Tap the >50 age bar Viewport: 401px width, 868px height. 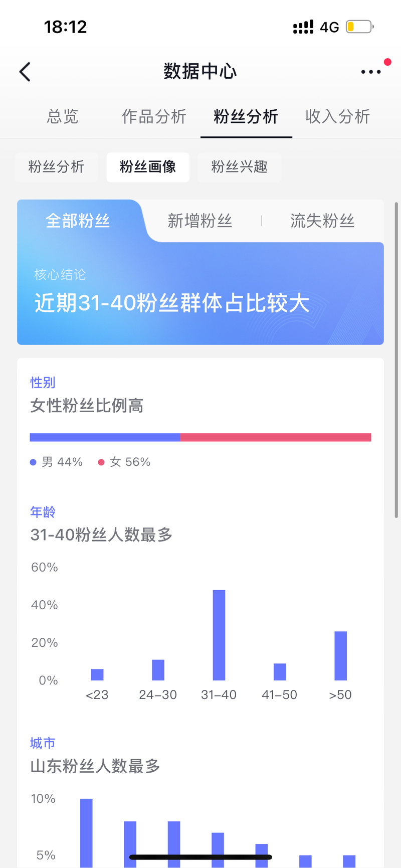tap(341, 655)
